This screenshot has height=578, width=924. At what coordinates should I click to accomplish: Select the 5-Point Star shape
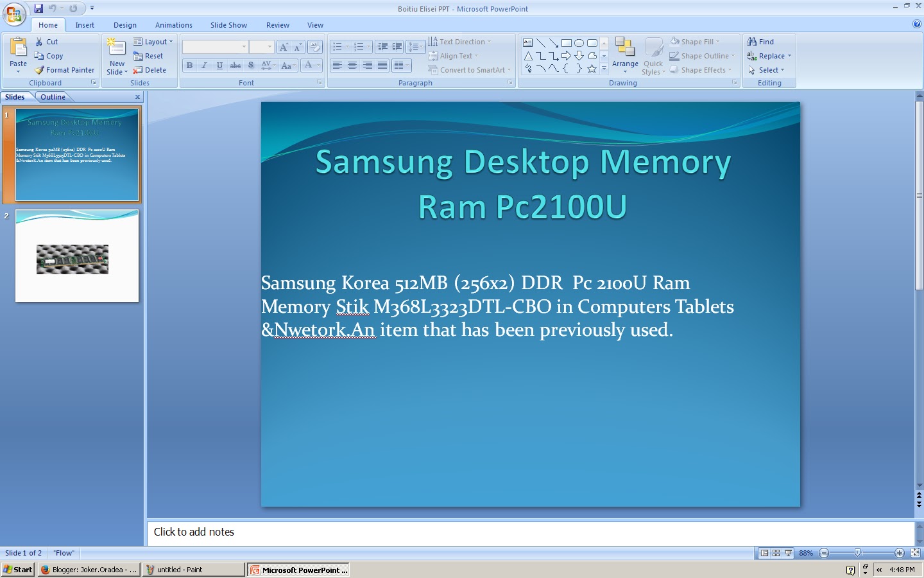point(592,69)
